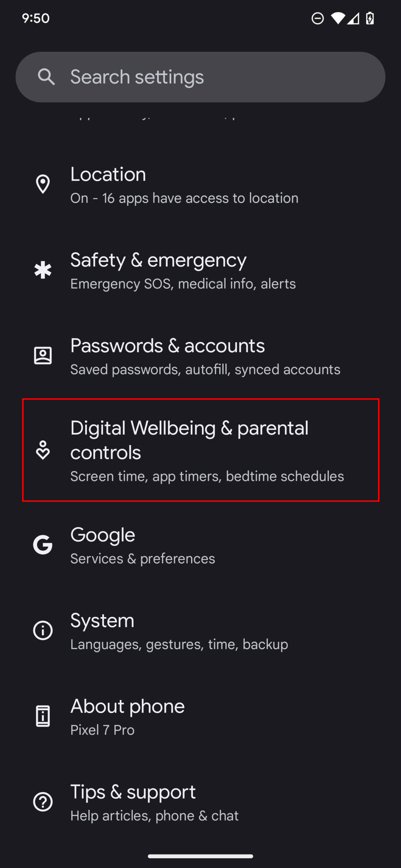
Task: Tap the battery charging status icon
Action: [370, 18]
